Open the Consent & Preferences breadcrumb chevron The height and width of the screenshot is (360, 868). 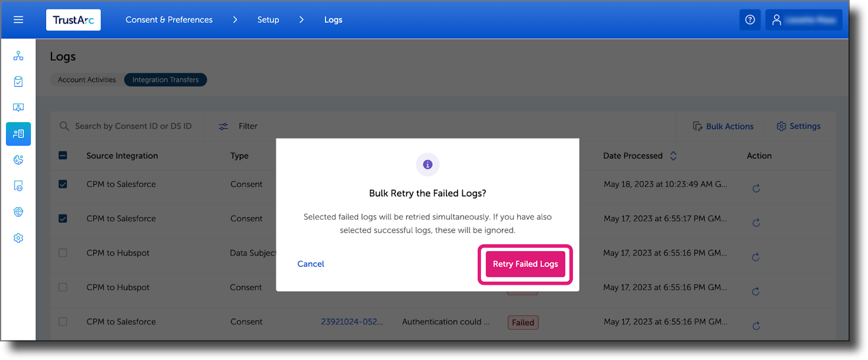[235, 20]
